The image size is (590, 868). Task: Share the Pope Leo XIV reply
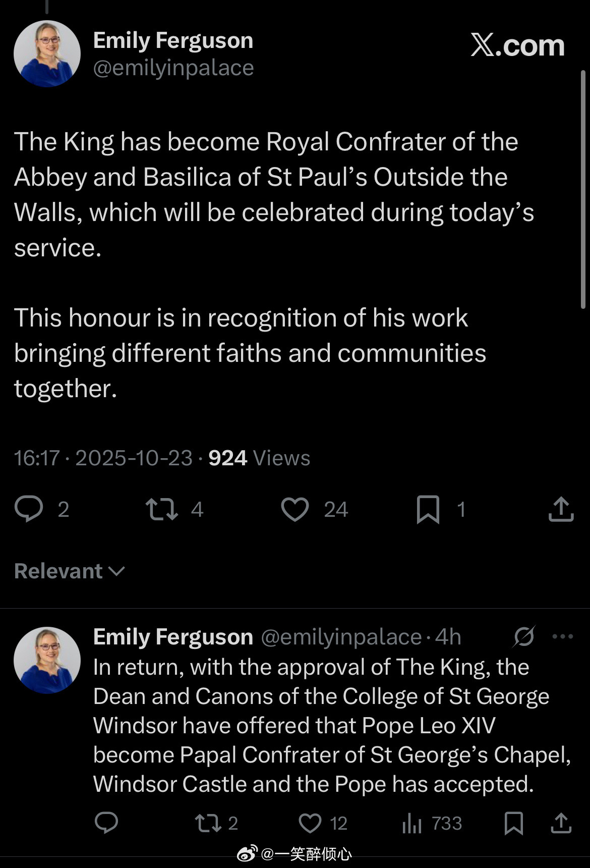pos(561,823)
